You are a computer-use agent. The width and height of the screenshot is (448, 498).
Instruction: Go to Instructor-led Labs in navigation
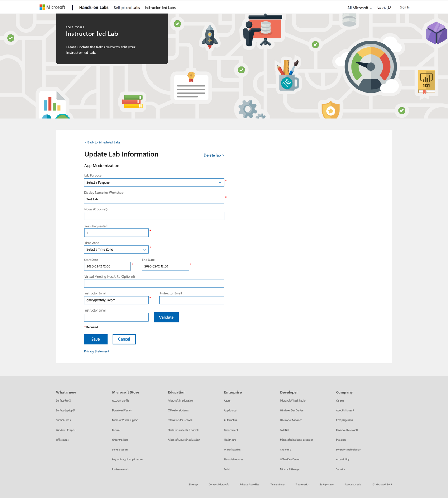point(160,8)
